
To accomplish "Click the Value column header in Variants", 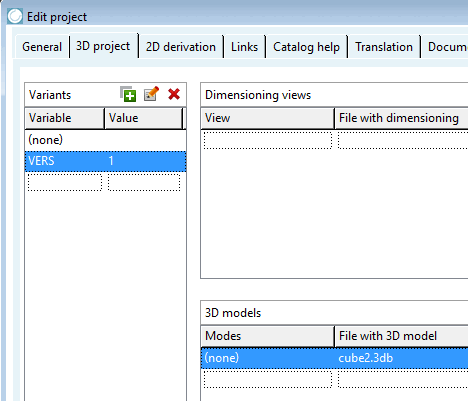I will pos(144,118).
